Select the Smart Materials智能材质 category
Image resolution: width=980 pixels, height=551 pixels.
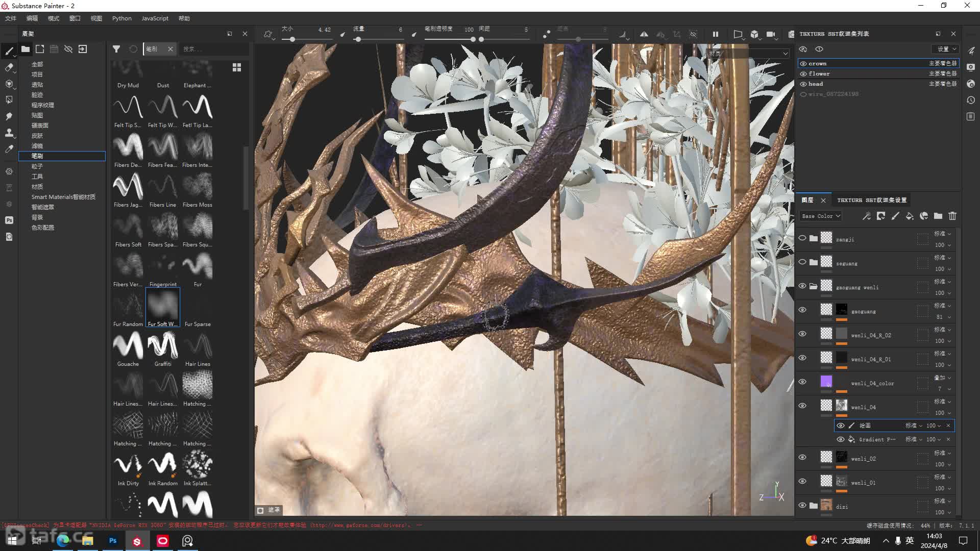pyautogui.click(x=63, y=197)
